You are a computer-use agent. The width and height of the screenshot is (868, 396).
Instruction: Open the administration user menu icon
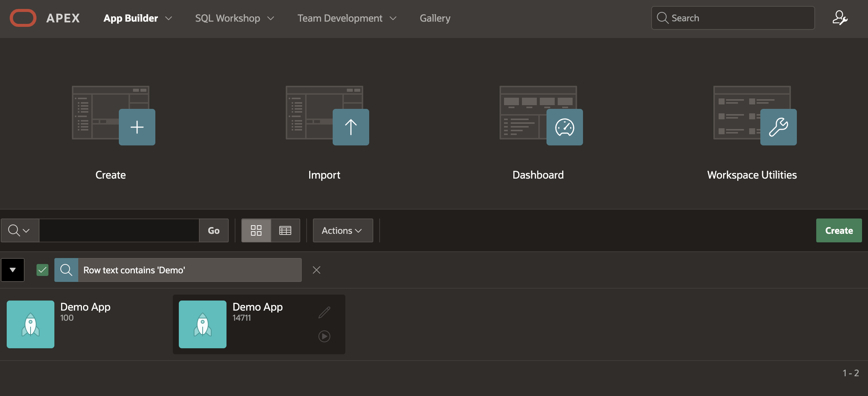point(840,18)
